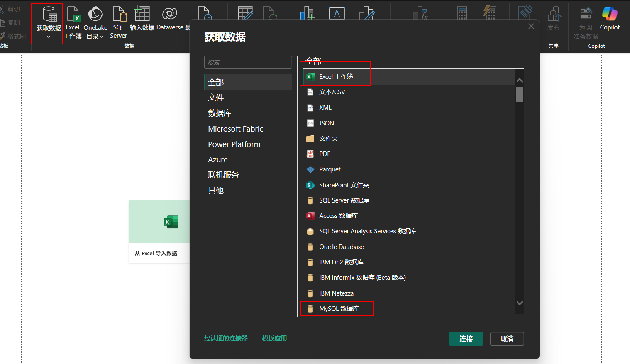Click the SQL Server ribbon button

coord(119,23)
